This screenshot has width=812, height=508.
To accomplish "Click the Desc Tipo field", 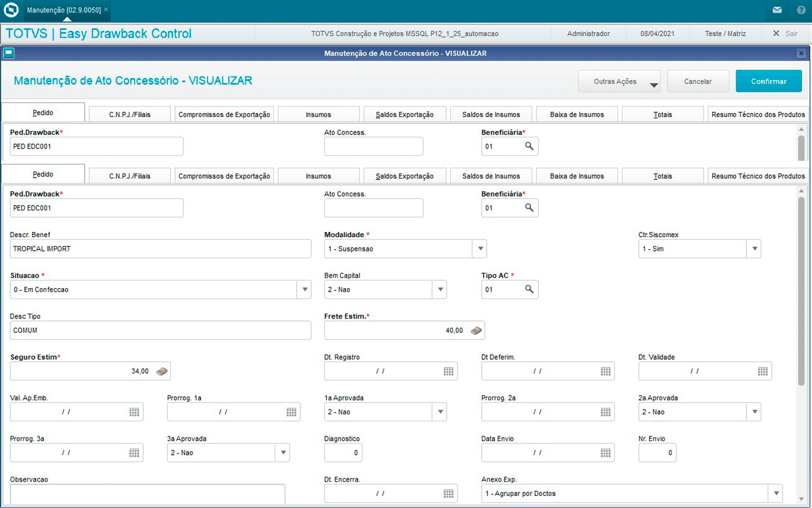I will [x=161, y=330].
